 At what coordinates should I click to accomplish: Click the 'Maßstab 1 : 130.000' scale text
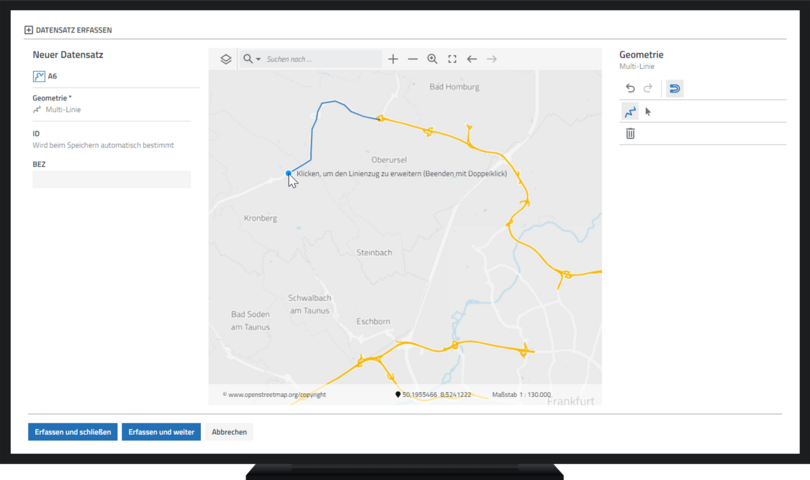(521, 395)
